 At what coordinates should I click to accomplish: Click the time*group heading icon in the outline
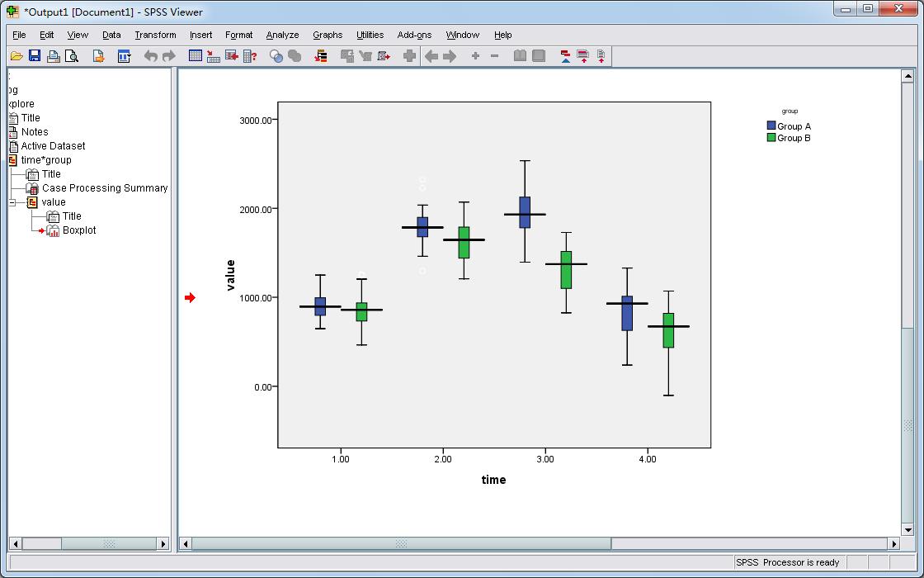pyautogui.click(x=13, y=160)
